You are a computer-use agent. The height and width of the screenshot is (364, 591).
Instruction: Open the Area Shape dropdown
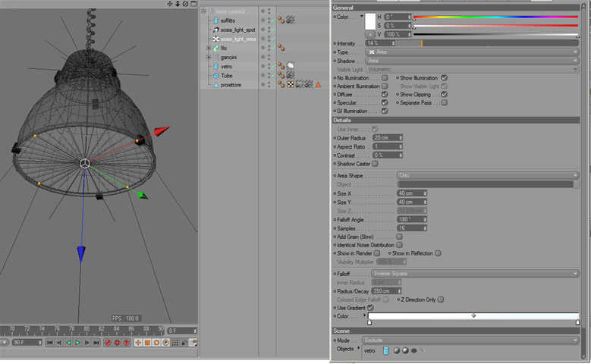488,175
